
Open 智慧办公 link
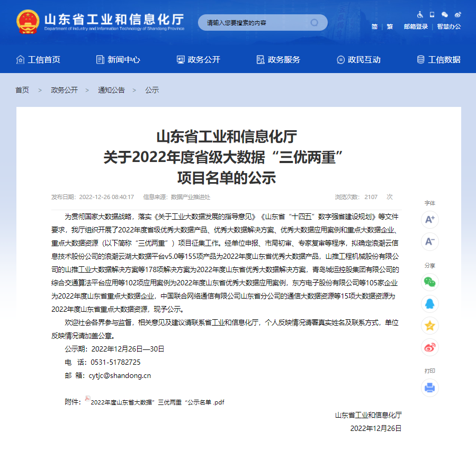click(449, 26)
